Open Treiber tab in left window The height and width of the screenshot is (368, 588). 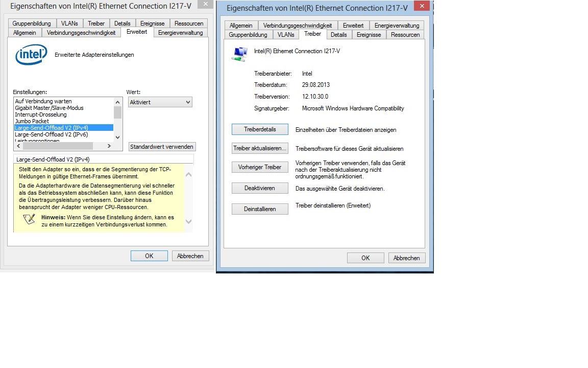(96, 24)
